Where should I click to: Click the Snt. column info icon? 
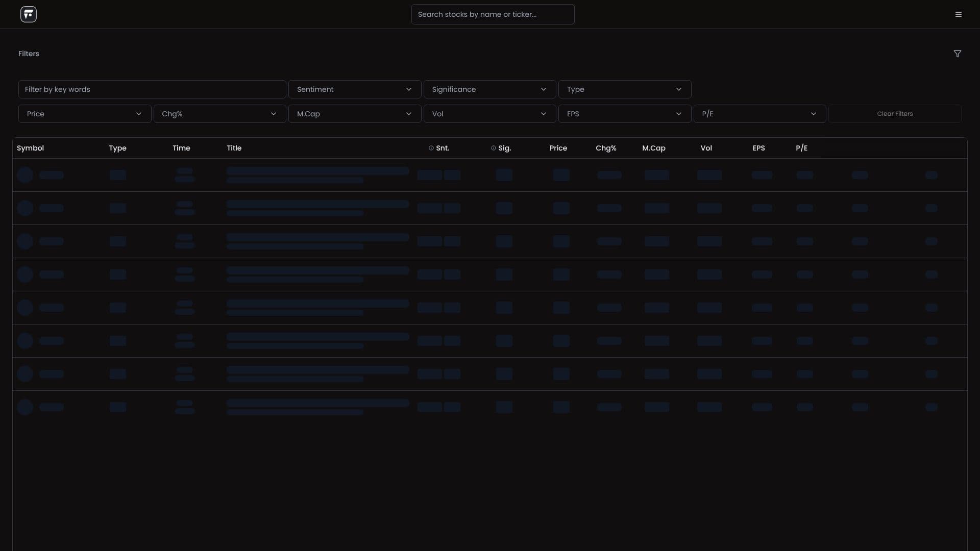pos(431,148)
